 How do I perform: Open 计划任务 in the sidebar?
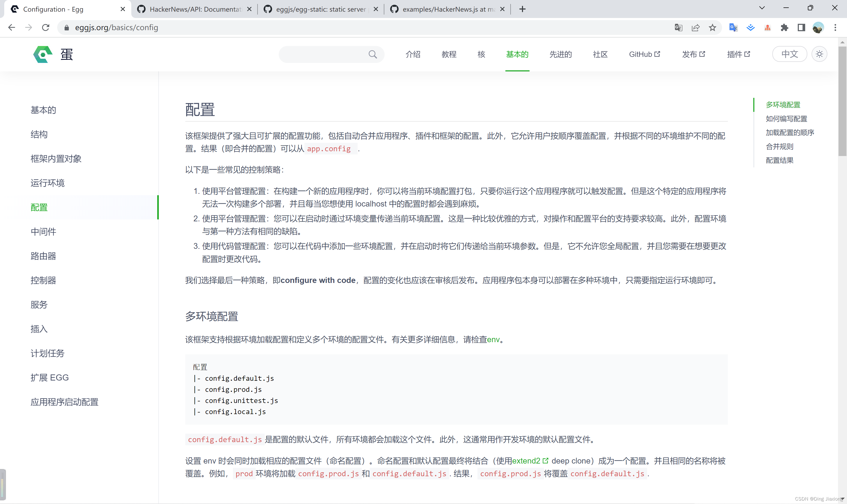coord(48,353)
